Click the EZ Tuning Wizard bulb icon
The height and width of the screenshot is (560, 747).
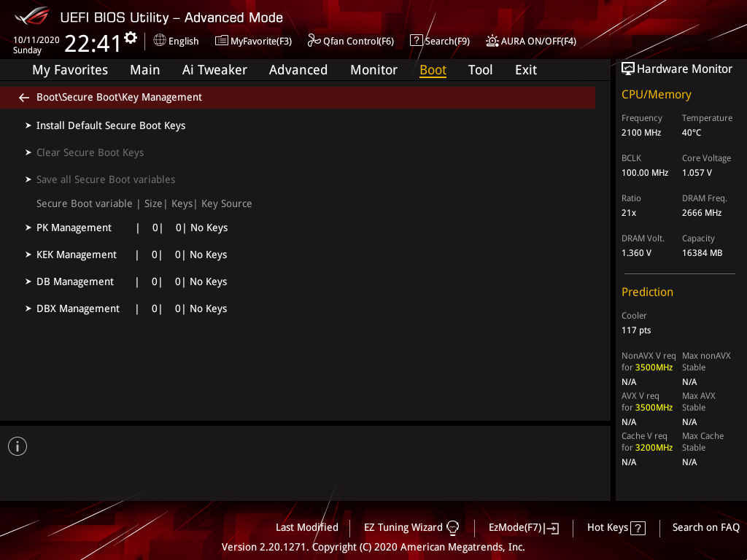(x=452, y=528)
